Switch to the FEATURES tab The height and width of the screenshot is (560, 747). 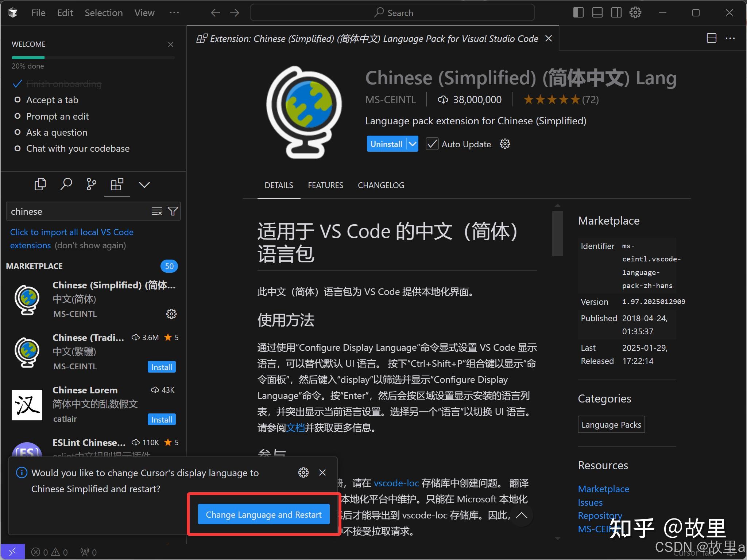coord(325,185)
